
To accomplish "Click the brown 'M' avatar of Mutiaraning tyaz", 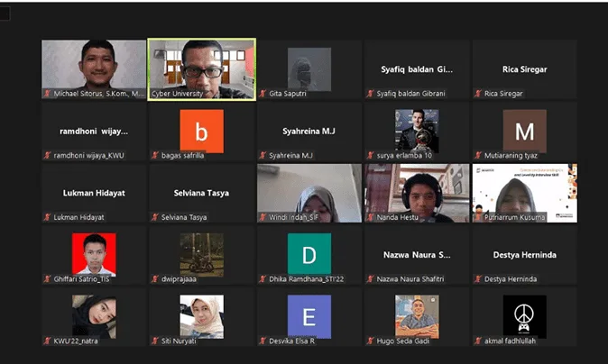I will pyautogui.click(x=525, y=132).
